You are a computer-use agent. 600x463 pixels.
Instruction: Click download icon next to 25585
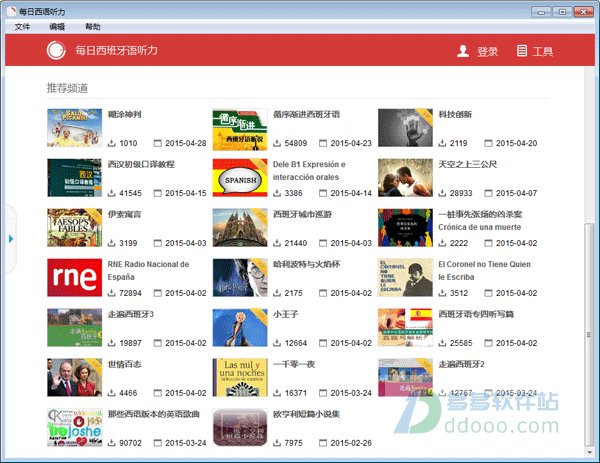tap(442, 343)
